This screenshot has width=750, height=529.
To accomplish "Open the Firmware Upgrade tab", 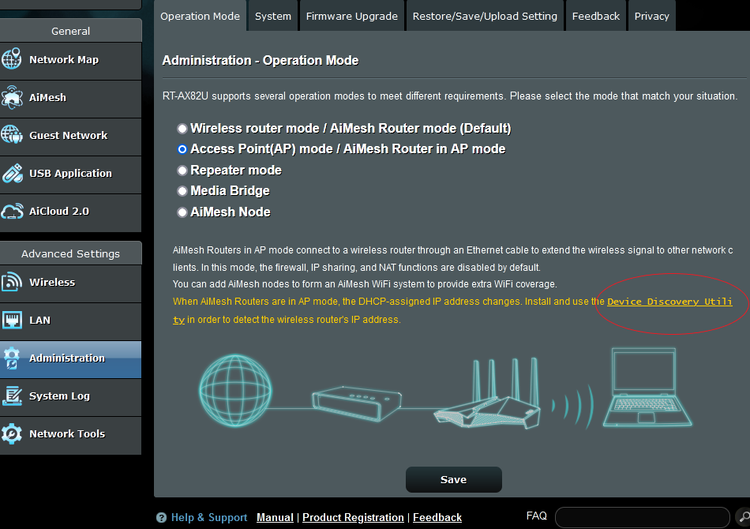I will pos(352,16).
